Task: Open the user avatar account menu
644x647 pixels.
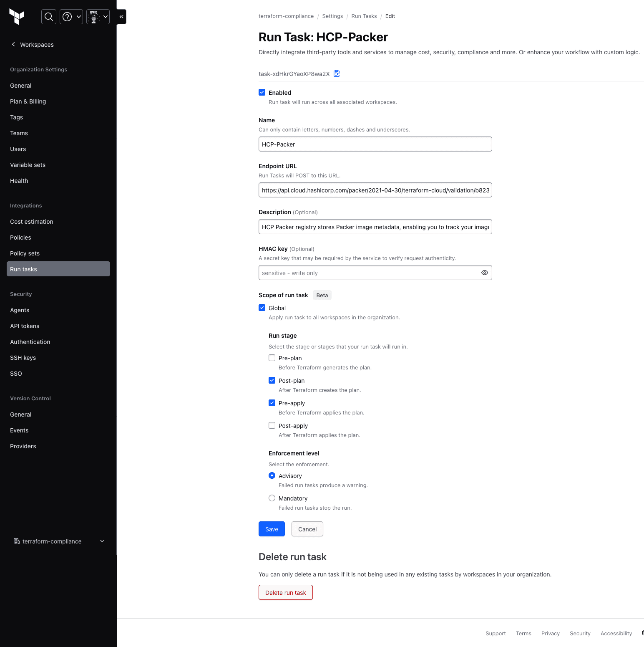Action: (98, 17)
